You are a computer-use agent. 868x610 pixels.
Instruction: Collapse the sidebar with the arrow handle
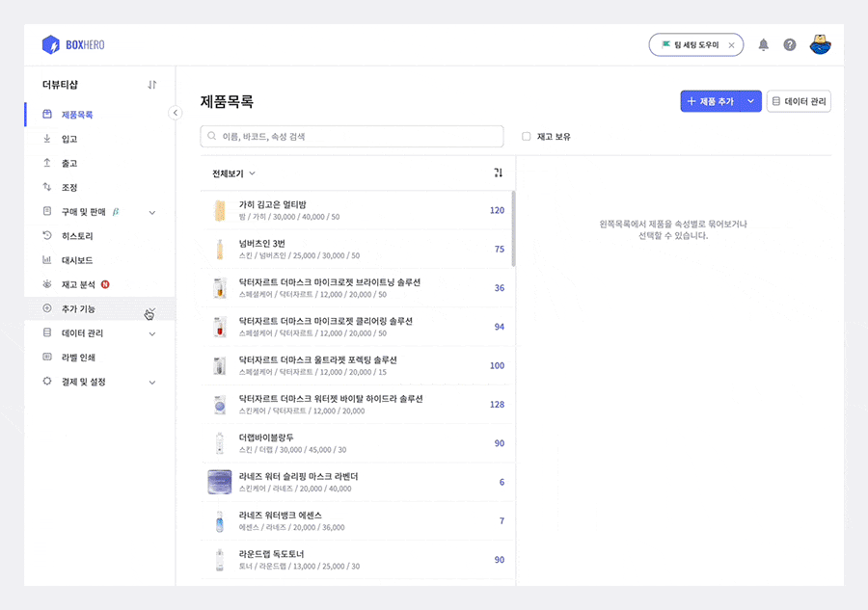click(x=175, y=113)
